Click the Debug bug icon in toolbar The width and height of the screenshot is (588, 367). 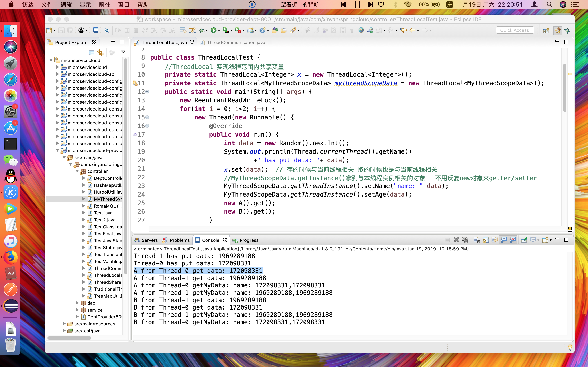coord(201,30)
